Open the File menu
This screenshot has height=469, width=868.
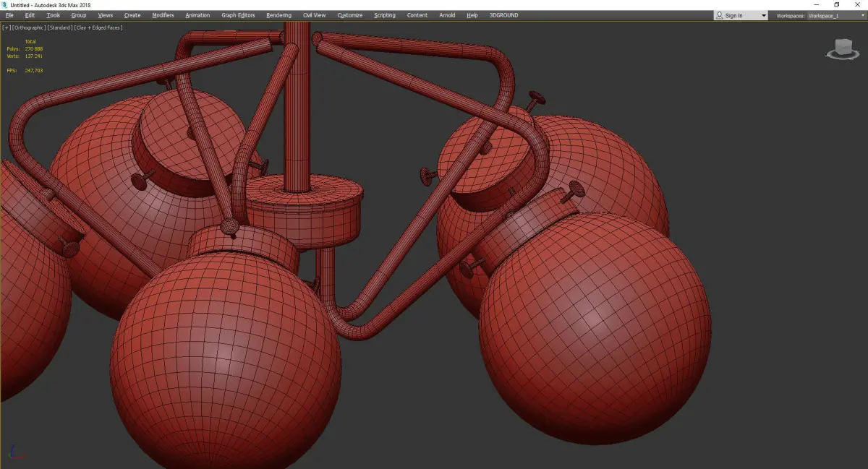click(x=9, y=15)
